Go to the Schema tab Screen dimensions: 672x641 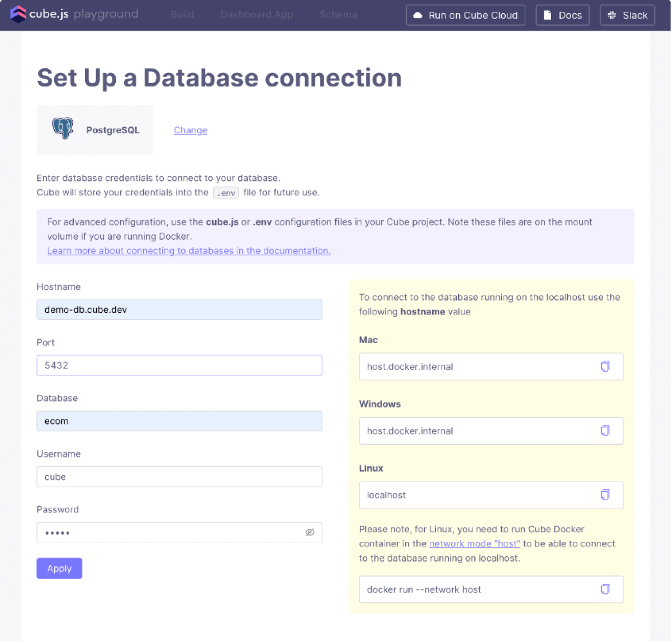[x=338, y=15]
